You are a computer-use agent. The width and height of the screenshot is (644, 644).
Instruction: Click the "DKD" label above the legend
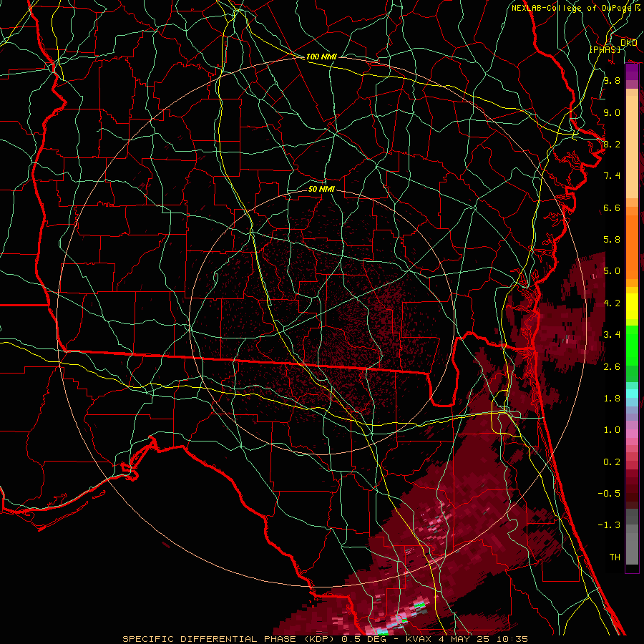[x=628, y=43]
